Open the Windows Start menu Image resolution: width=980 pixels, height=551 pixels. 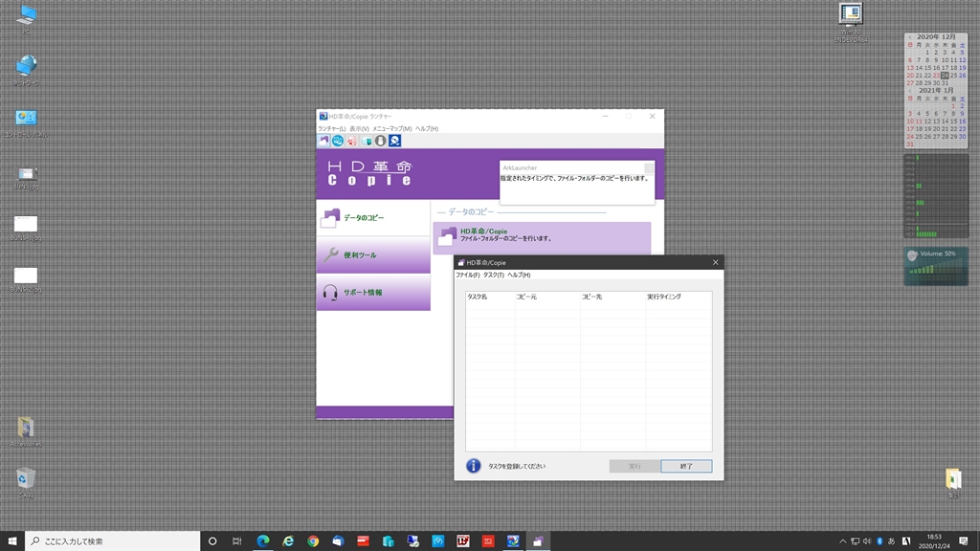[12, 541]
